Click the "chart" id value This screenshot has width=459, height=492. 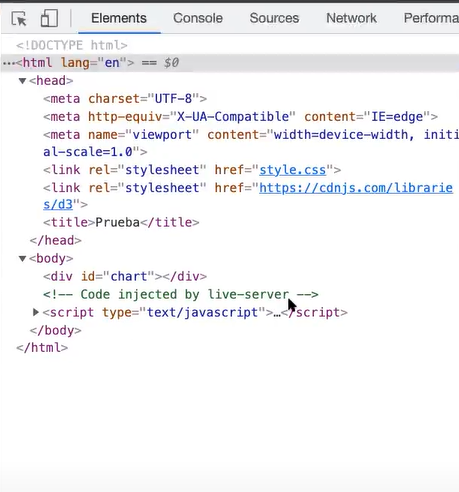(129, 276)
